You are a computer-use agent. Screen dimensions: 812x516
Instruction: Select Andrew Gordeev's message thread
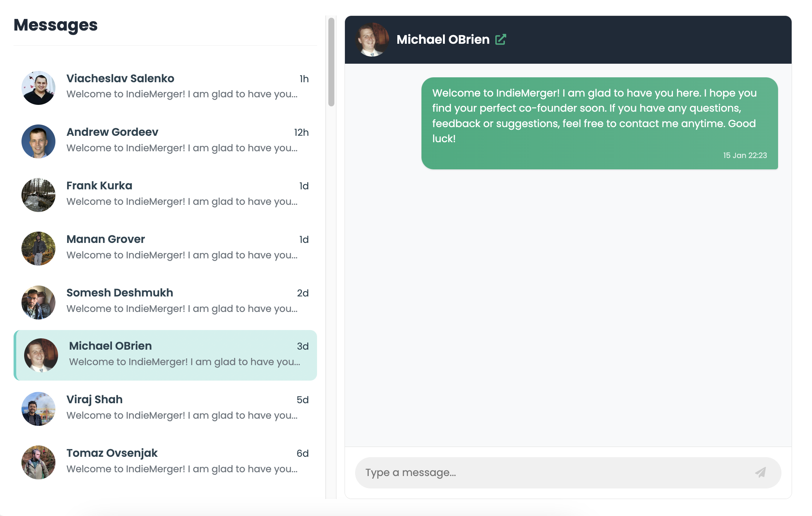click(x=166, y=140)
